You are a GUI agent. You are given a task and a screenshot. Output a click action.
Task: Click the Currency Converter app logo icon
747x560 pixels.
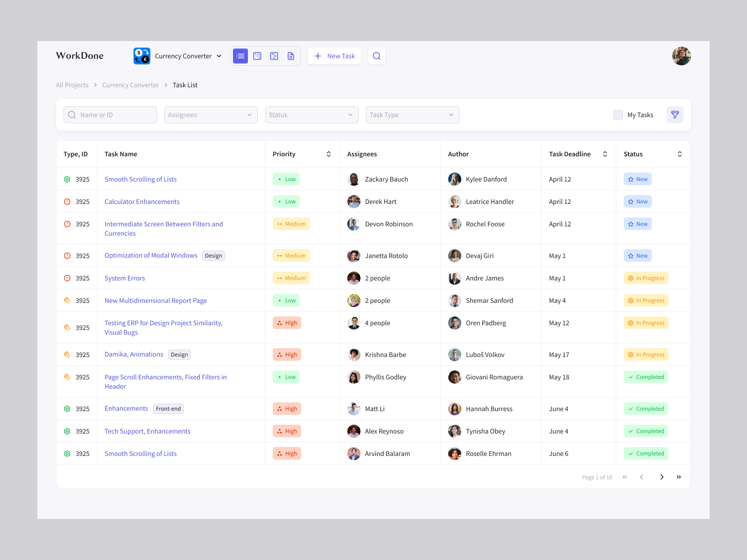[141, 56]
